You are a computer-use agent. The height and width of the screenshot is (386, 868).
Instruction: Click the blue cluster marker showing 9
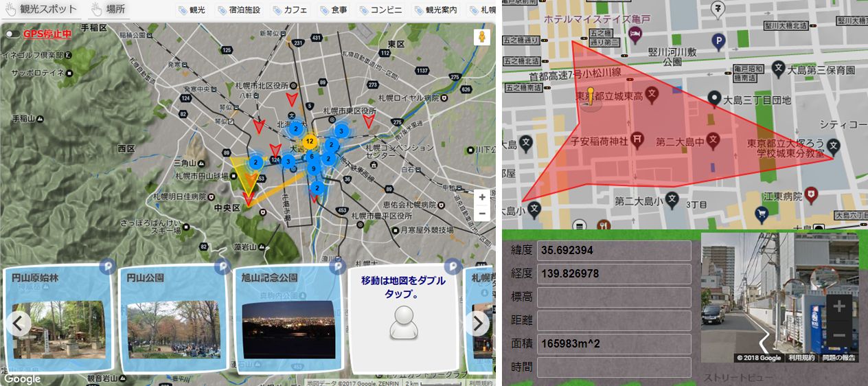[313, 169]
